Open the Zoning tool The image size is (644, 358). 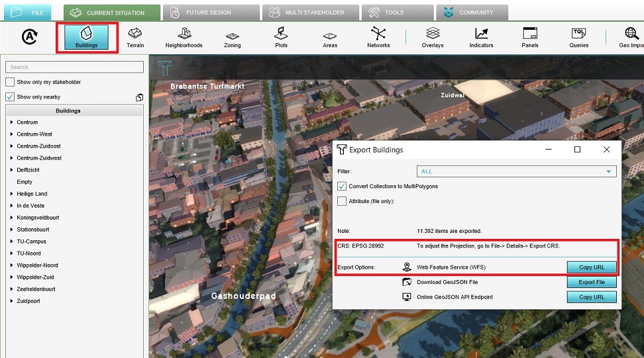[x=232, y=37]
